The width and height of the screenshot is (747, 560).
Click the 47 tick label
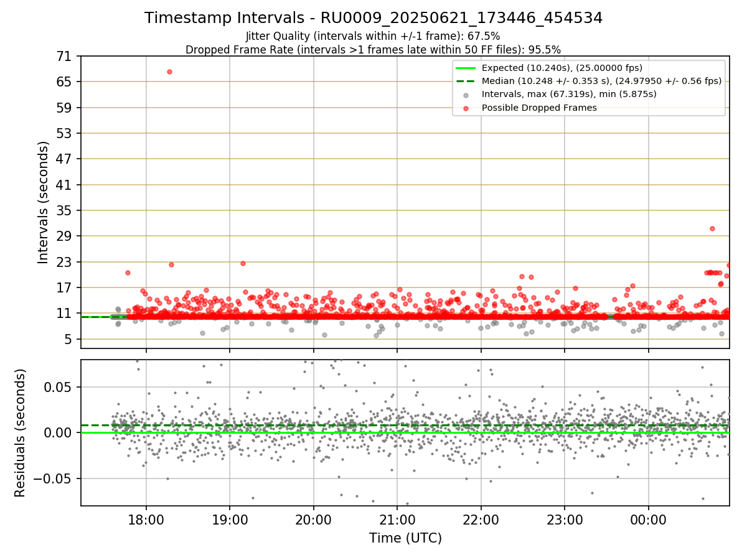[x=65, y=159]
